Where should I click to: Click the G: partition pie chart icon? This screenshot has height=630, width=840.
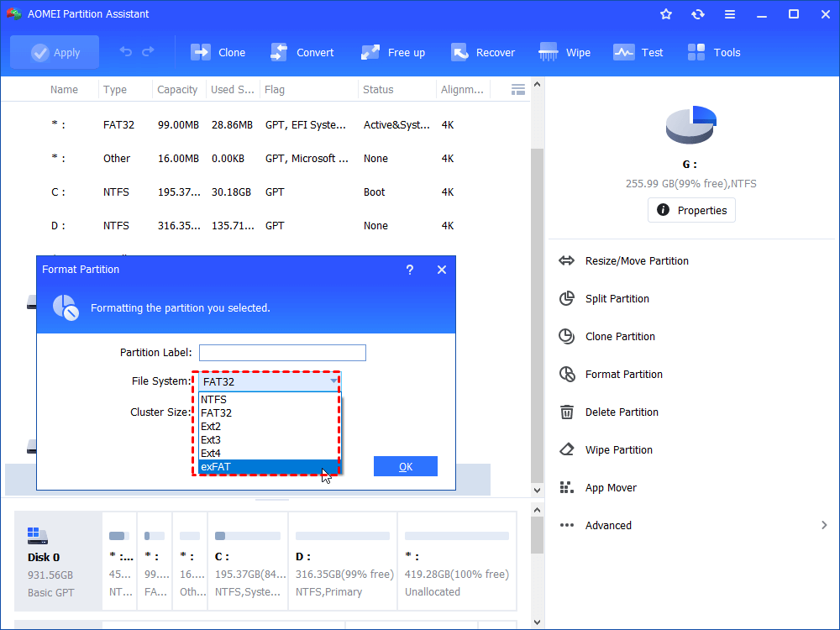tap(691, 125)
